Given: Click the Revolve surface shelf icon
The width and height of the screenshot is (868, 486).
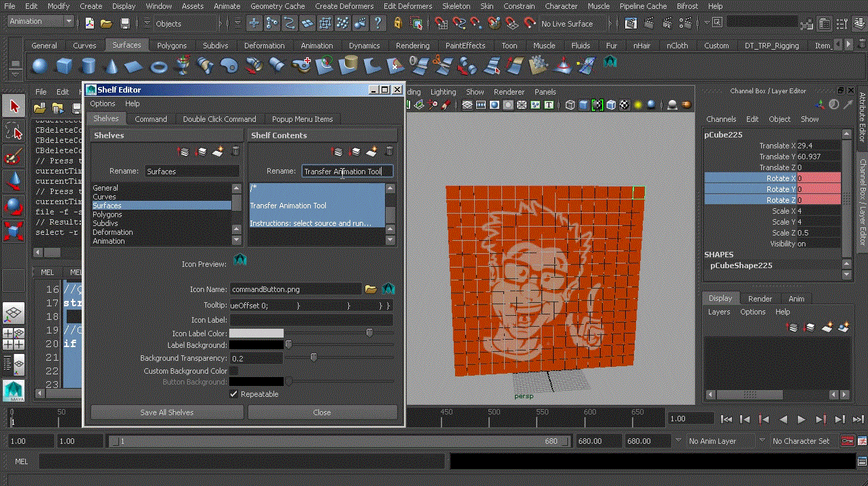Looking at the screenshot, I should pos(182,66).
